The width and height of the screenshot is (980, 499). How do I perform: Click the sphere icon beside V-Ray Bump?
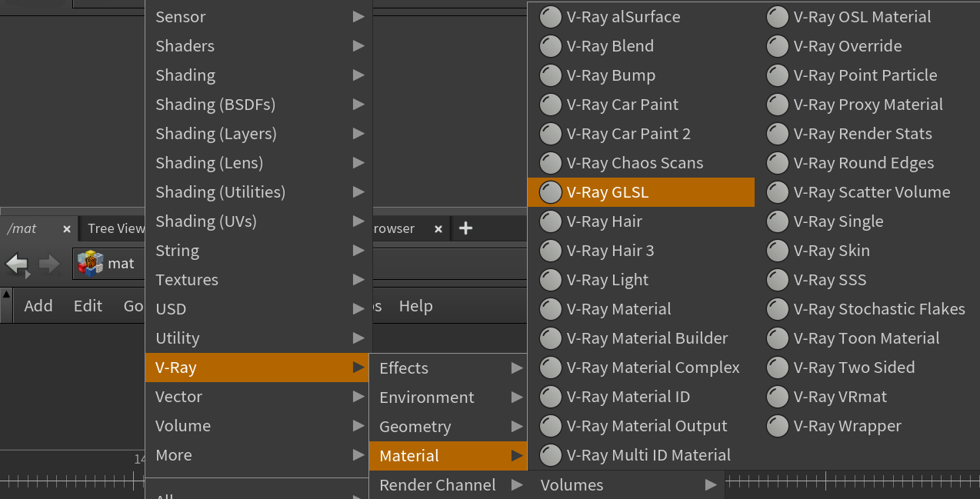550,75
